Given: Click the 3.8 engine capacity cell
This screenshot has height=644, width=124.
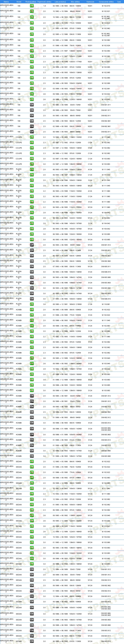Looking at the screenshot, I should pyautogui.click(x=44, y=304).
